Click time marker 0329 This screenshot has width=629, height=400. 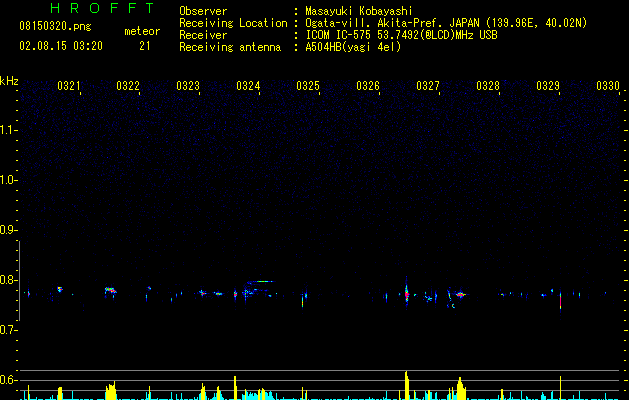coord(548,86)
